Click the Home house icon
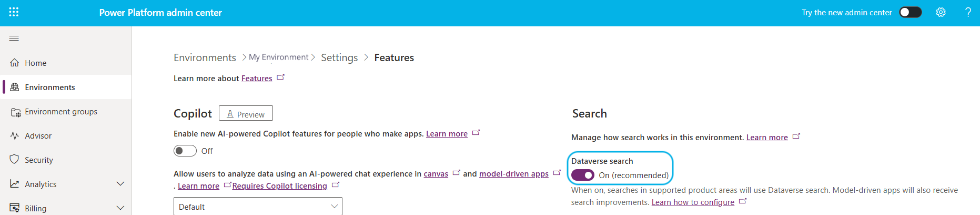 pos(15,63)
